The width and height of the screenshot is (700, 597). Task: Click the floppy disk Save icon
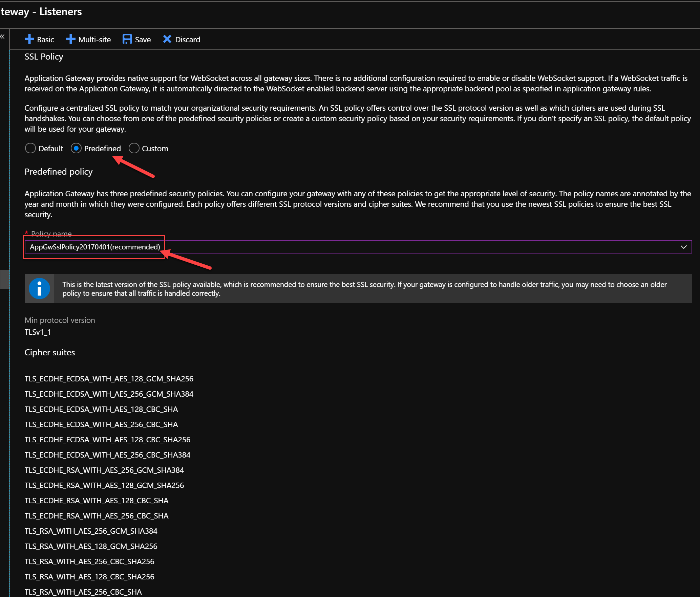pos(127,39)
